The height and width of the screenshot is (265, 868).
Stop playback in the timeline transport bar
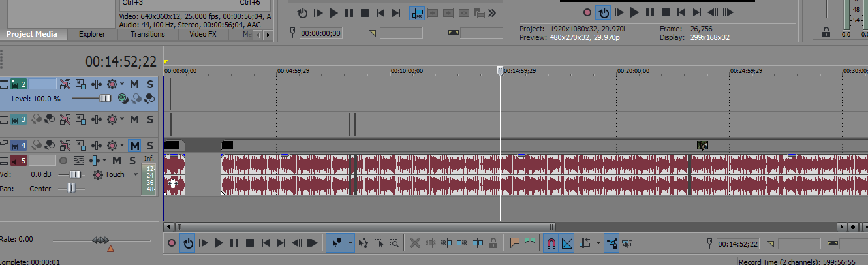(249, 243)
